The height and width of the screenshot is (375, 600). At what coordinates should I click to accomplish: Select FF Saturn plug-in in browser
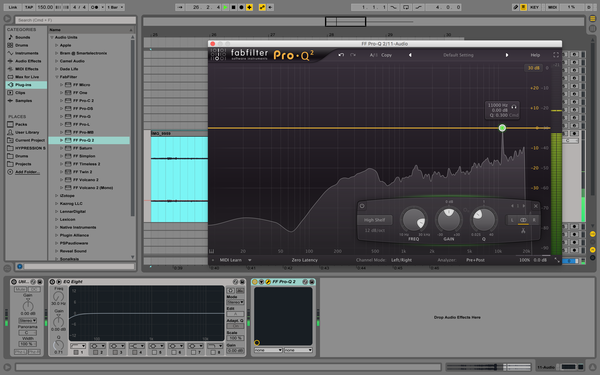pyautogui.click(x=82, y=148)
